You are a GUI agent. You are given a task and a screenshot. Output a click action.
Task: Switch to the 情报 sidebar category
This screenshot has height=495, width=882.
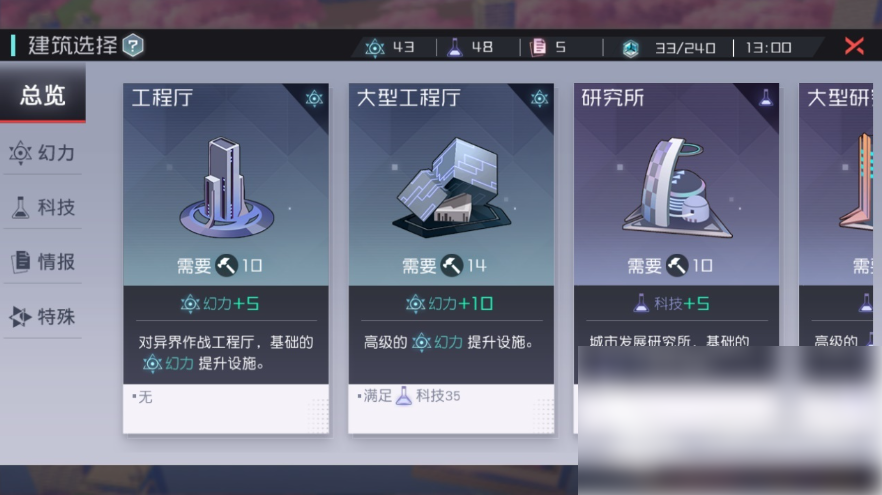coord(43,262)
